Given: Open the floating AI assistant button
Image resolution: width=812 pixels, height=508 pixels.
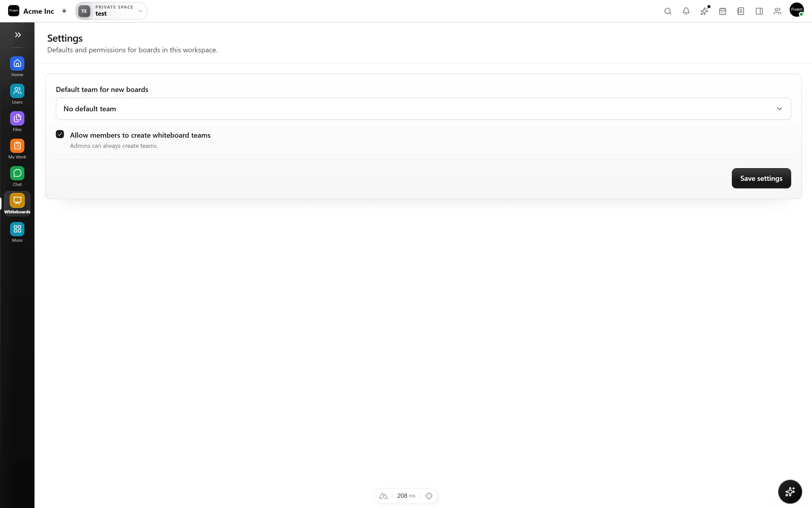Looking at the screenshot, I should click(x=790, y=491).
